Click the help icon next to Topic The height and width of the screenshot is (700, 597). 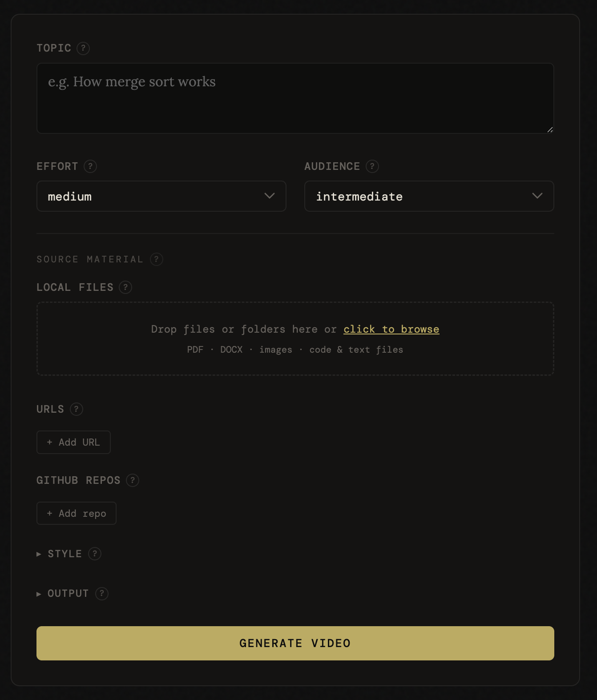point(83,48)
